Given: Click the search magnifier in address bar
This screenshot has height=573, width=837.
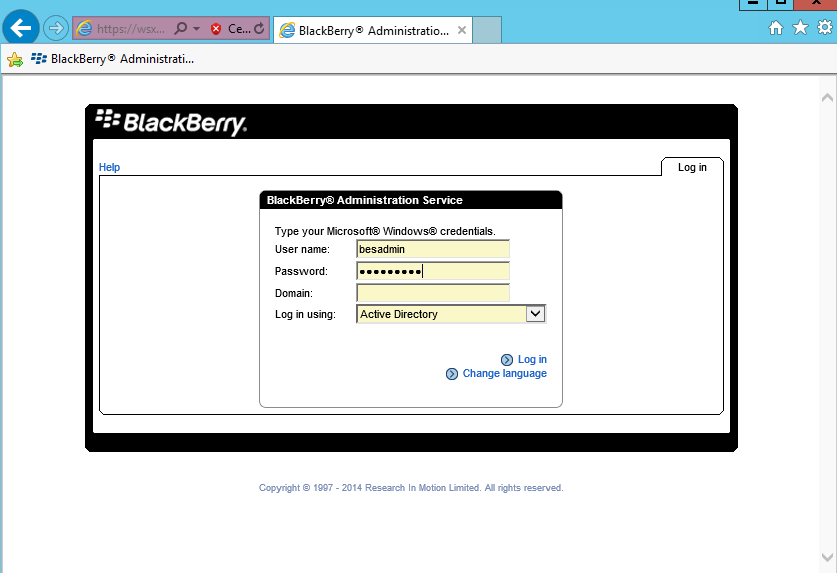Looking at the screenshot, I should [181, 28].
